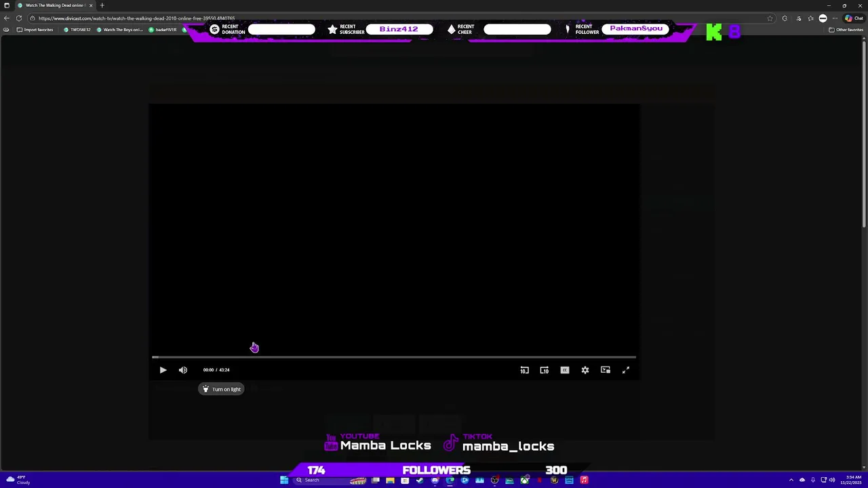Screen dimensions: 868x488
Task: Go back with browser back arrow
Action: (7, 18)
